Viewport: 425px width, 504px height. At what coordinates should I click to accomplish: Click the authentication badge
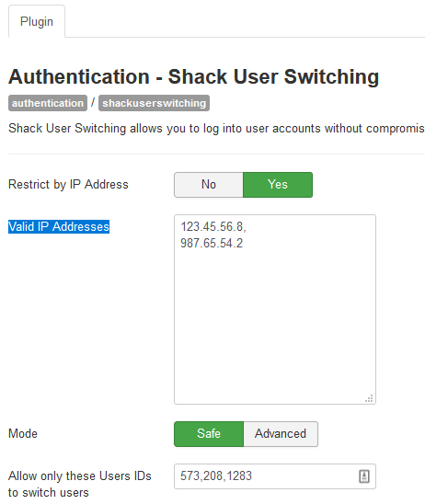(48, 103)
